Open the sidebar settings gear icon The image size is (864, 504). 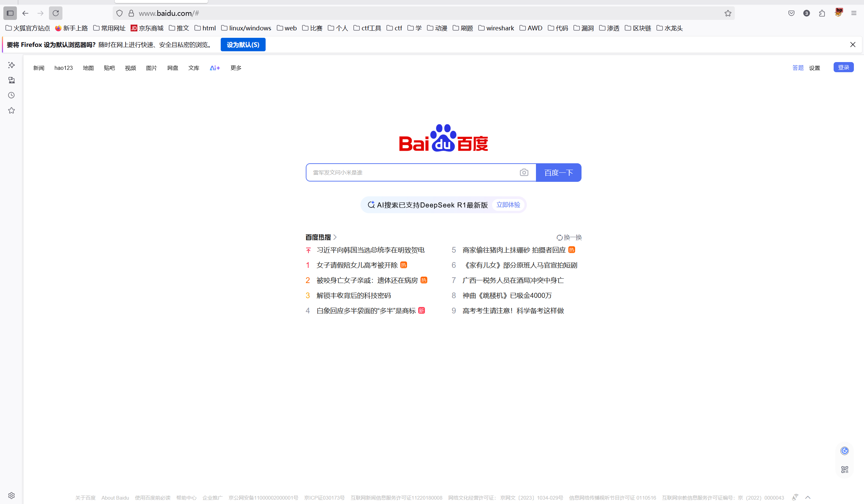pyautogui.click(x=11, y=496)
